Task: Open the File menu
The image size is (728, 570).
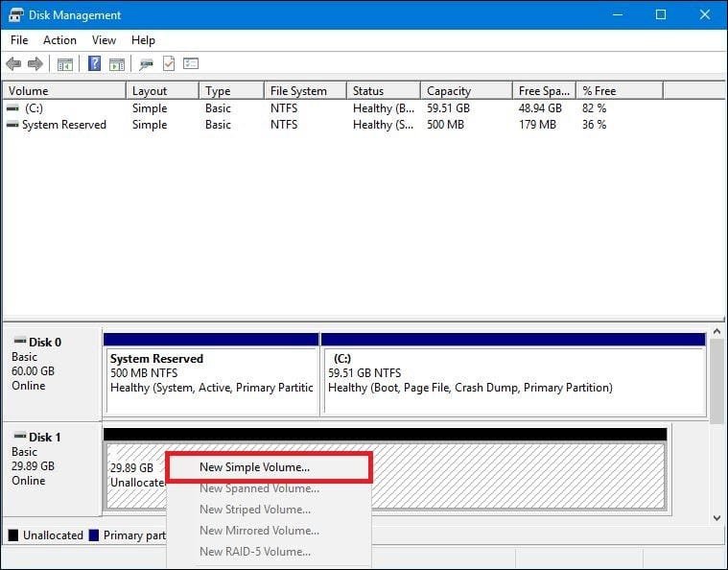Action: [19, 40]
